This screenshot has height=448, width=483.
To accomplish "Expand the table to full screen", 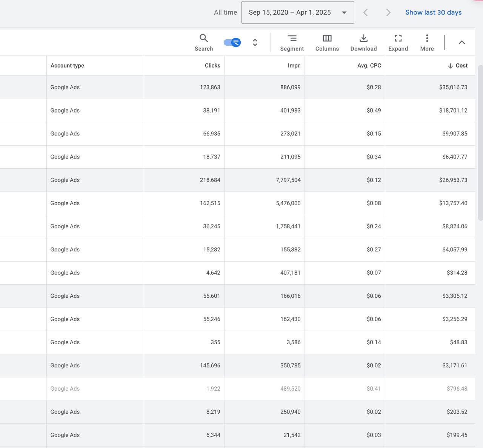I will [x=398, y=42].
